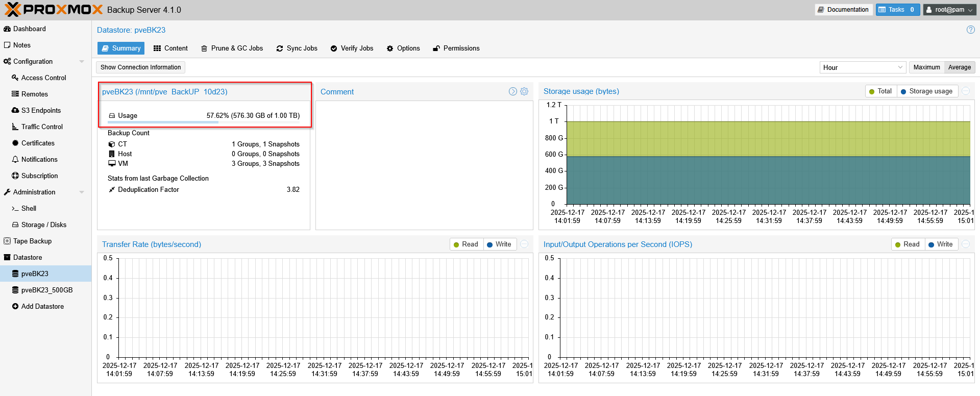The height and width of the screenshot is (396, 980).
Task: Select pveBK23_500GB datastore in sidebar
Action: [x=46, y=290]
